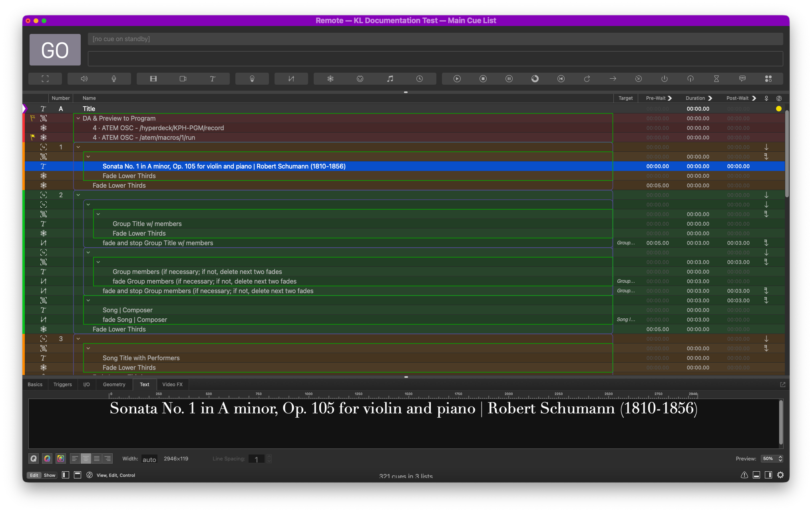Expand the Post-Wait column arrow
The width and height of the screenshot is (812, 512).
click(x=754, y=98)
